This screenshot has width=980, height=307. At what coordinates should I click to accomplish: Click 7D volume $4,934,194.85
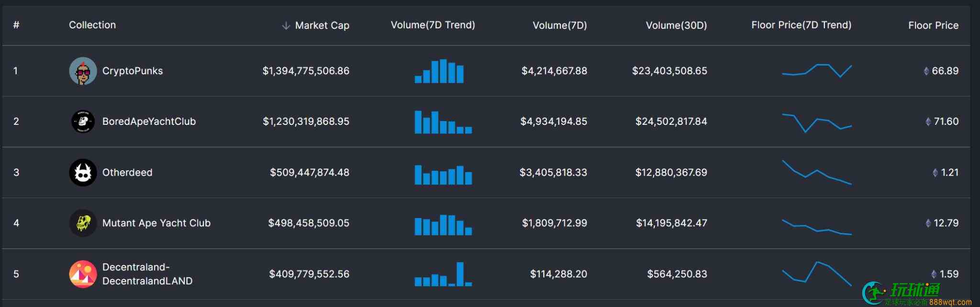pyautogui.click(x=554, y=121)
